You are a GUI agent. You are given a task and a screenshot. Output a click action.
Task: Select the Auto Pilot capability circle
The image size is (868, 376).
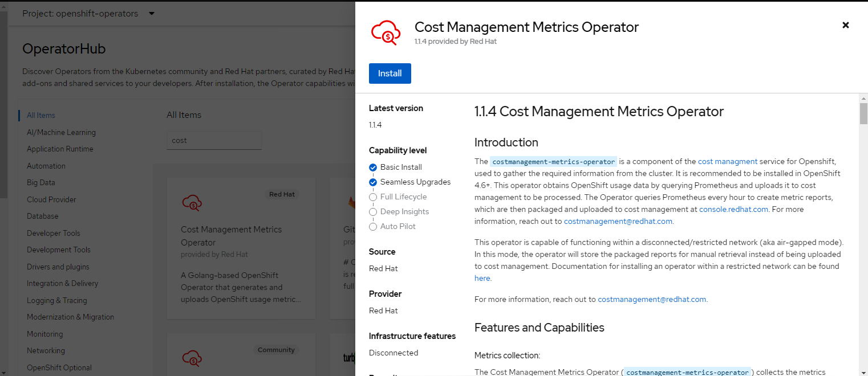tap(373, 227)
